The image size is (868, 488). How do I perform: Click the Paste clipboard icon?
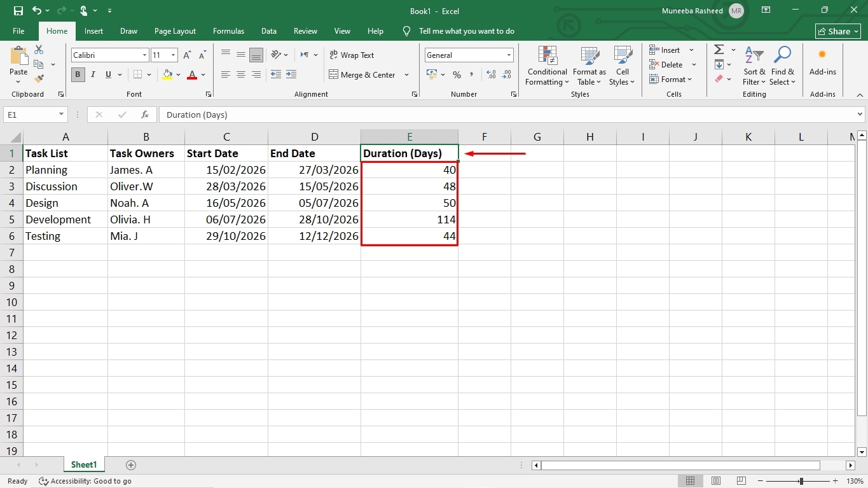point(18,55)
